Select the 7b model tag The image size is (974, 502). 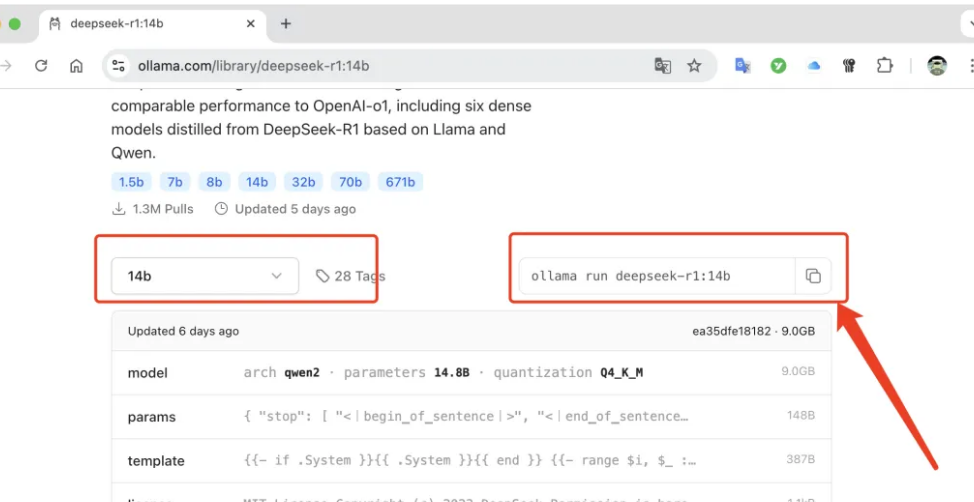pos(175,182)
